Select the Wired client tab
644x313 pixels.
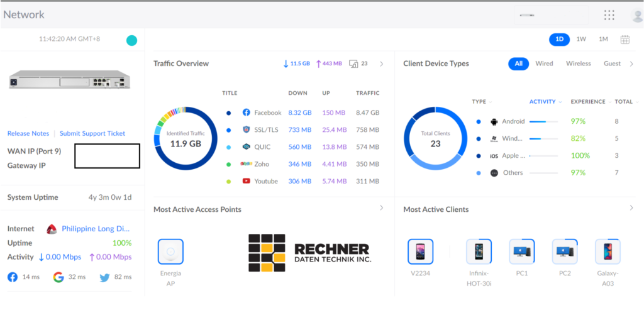tap(544, 63)
